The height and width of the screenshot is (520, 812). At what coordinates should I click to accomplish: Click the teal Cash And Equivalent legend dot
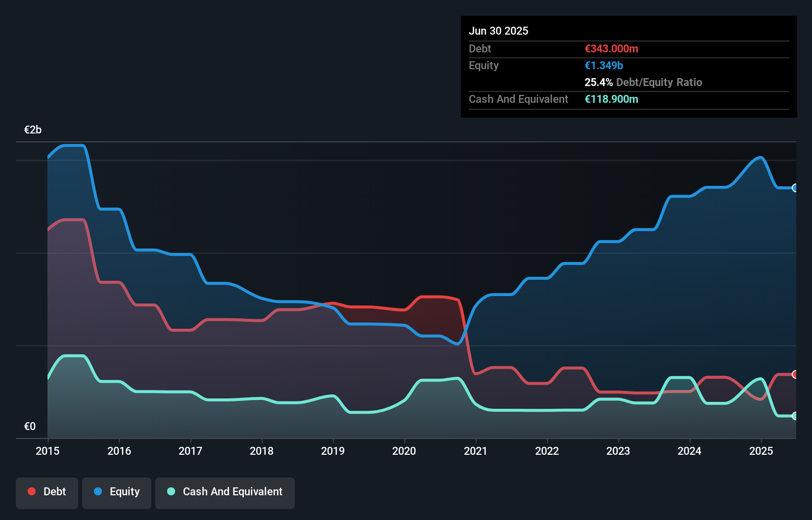pyautogui.click(x=170, y=492)
